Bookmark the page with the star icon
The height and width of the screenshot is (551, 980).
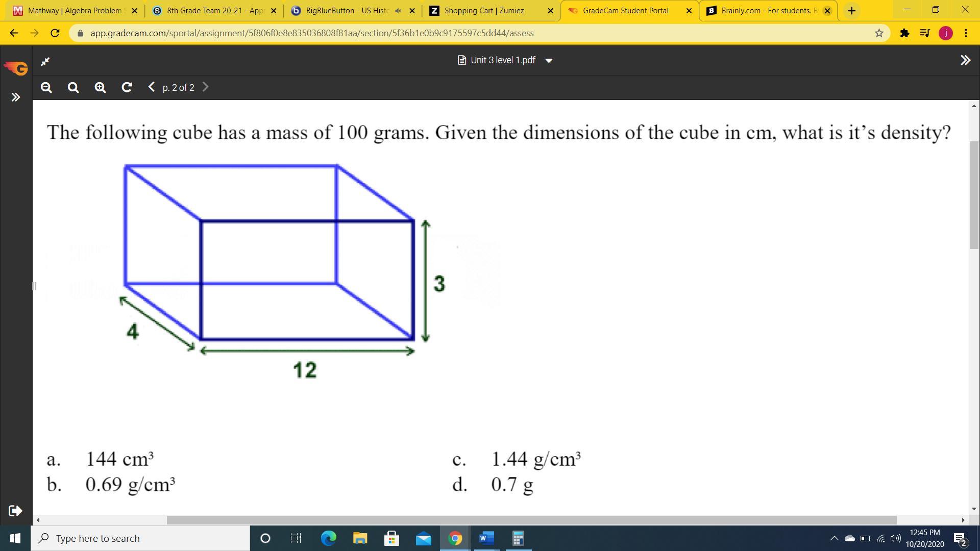tap(879, 33)
